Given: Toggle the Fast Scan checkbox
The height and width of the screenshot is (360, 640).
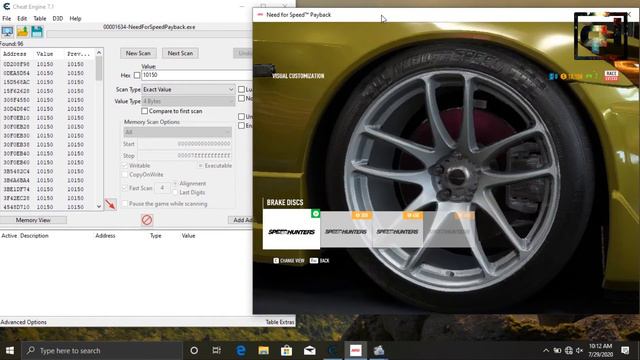Looking at the screenshot, I should click(x=125, y=188).
